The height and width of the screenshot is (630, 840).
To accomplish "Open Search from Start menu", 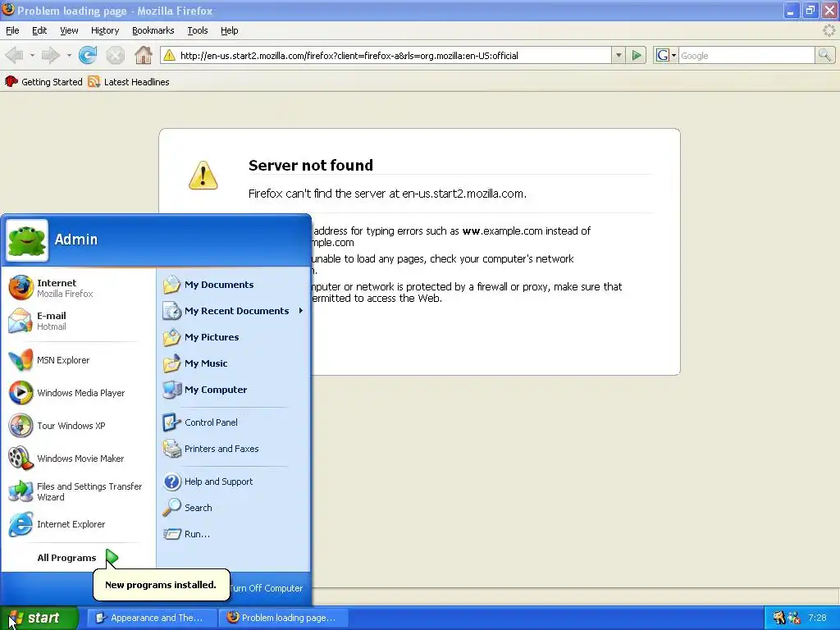I will click(x=234, y=507).
